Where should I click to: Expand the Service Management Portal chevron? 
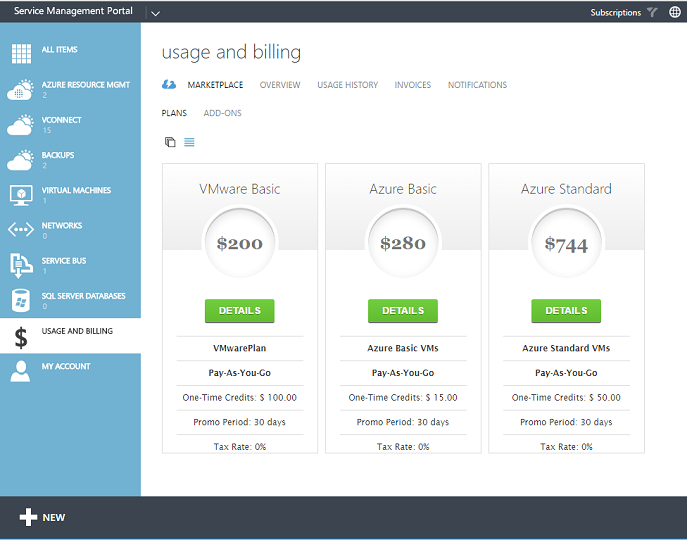pyautogui.click(x=155, y=13)
